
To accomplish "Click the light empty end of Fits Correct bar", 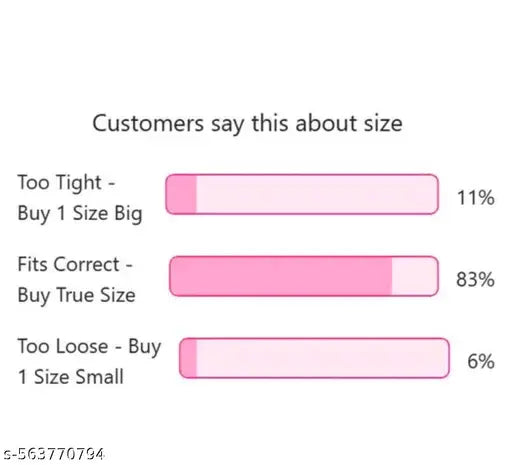I will [x=415, y=276].
